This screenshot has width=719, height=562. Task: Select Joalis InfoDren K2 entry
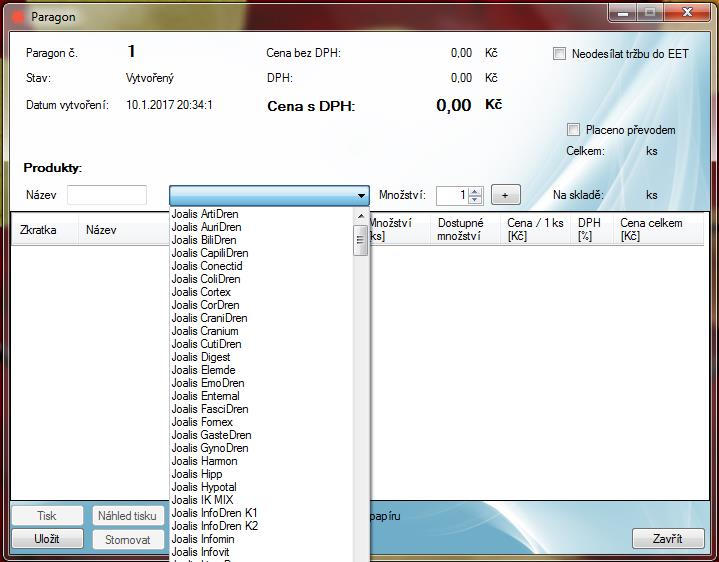(261, 526)
